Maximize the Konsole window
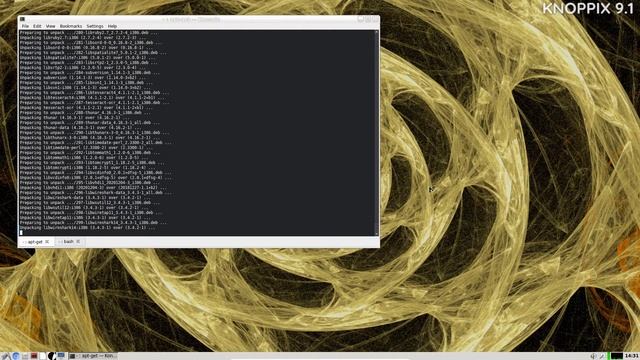Viewport: 640px width, 360px height. tap(368, 19)
